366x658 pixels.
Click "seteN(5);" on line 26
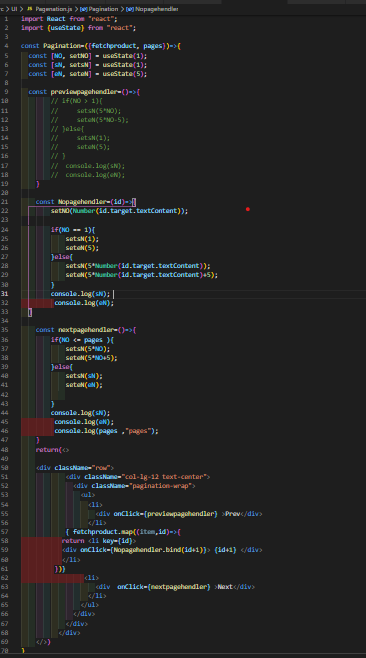(82, 248)
